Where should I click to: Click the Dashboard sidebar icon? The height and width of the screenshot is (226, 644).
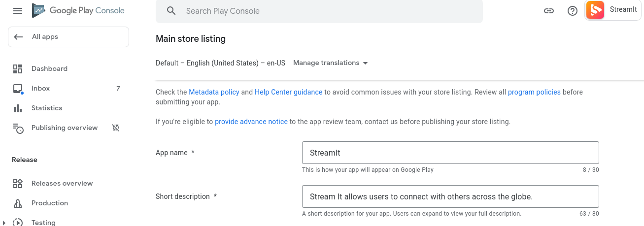[18, 68]
